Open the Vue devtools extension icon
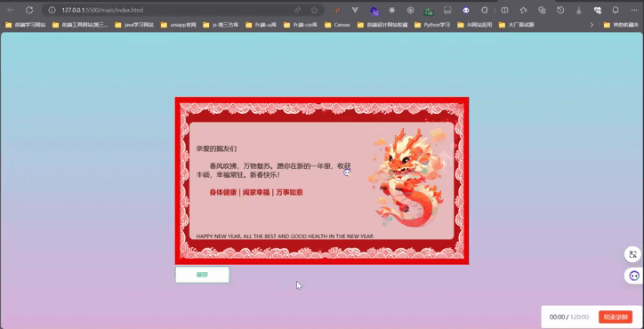 355,11
